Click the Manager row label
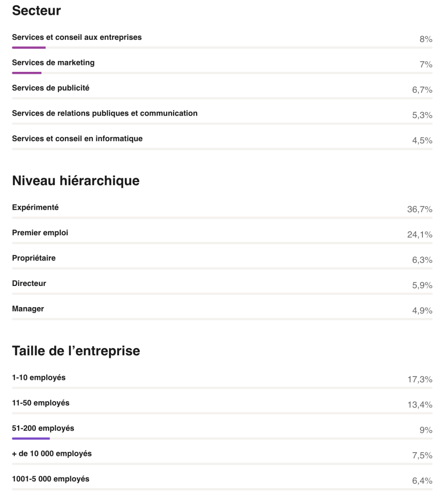444x504 pixels. 28,309
